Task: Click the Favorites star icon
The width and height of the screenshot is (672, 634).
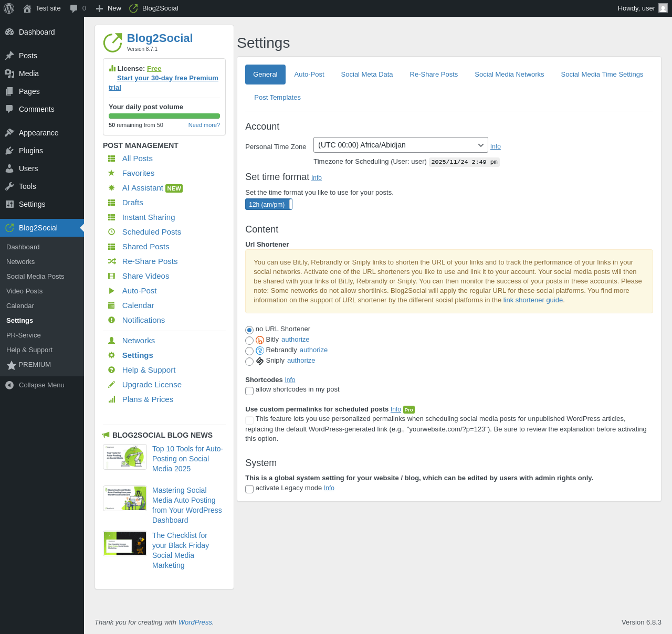Action: (x=111, y=173)
